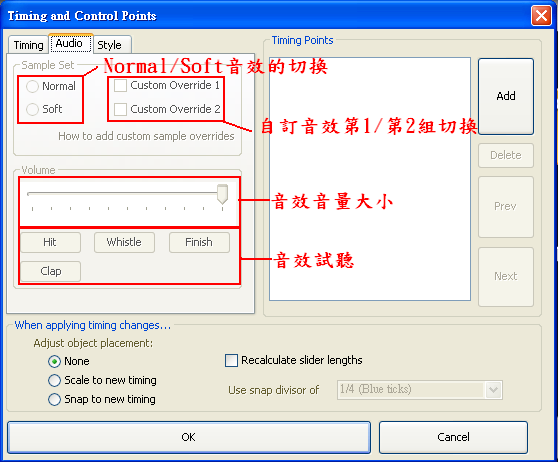Click Add to create timing point
558x462 pixels.
[506, 96]
